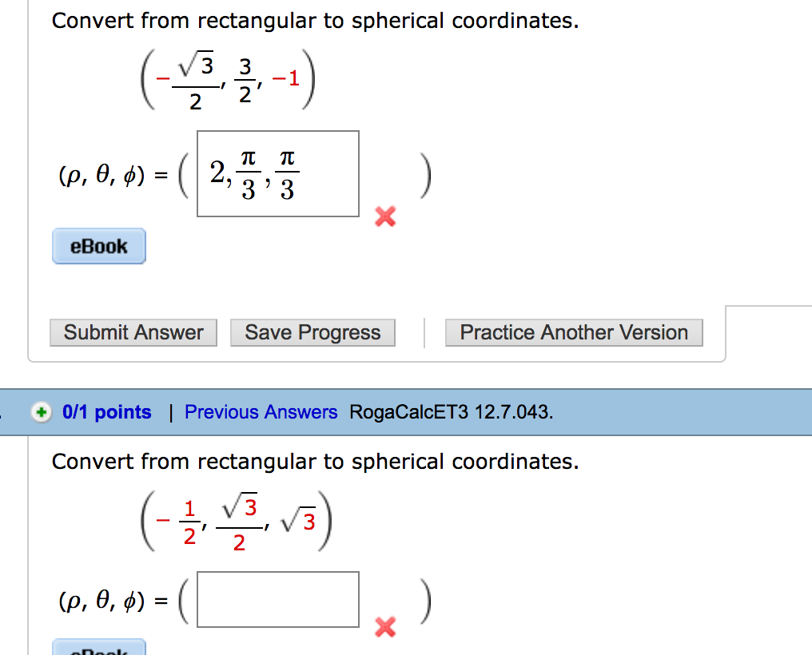The height and width of the screenshot is (655, 812).
Task: Click Submit Answer
Action: pyautogui.click(x=133, y=331)
